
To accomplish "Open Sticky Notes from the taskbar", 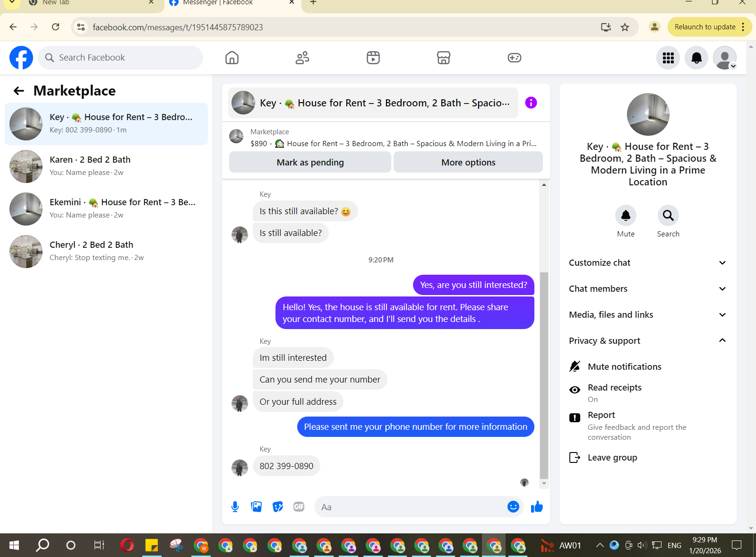I will click(x=152, y=545).
